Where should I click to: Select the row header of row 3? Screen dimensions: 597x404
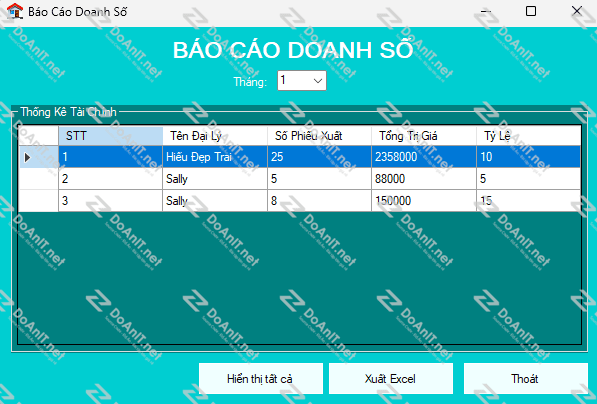(x=38, y=201)
